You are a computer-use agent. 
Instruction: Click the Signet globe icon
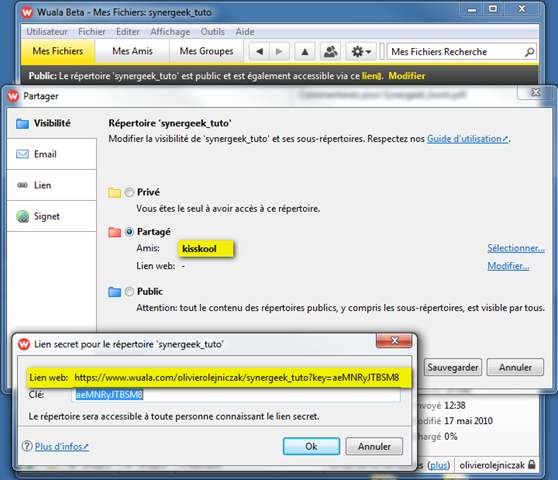23,216
